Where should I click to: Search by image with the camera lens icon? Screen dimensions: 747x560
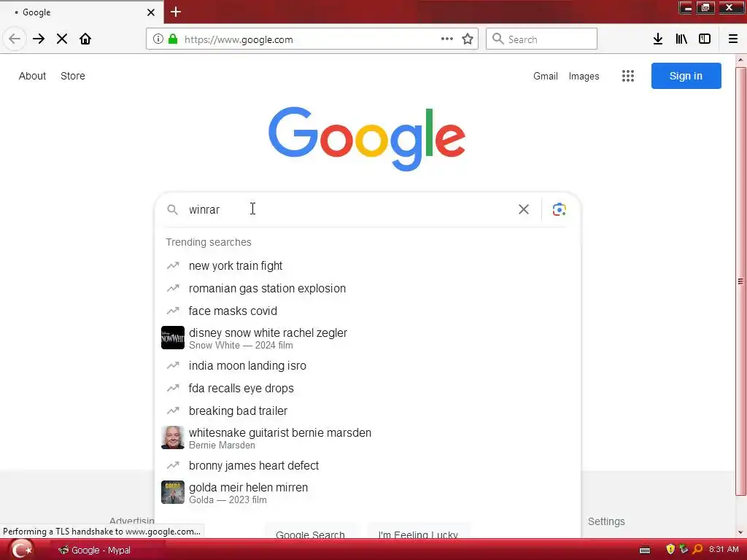(x=560, y=209)
